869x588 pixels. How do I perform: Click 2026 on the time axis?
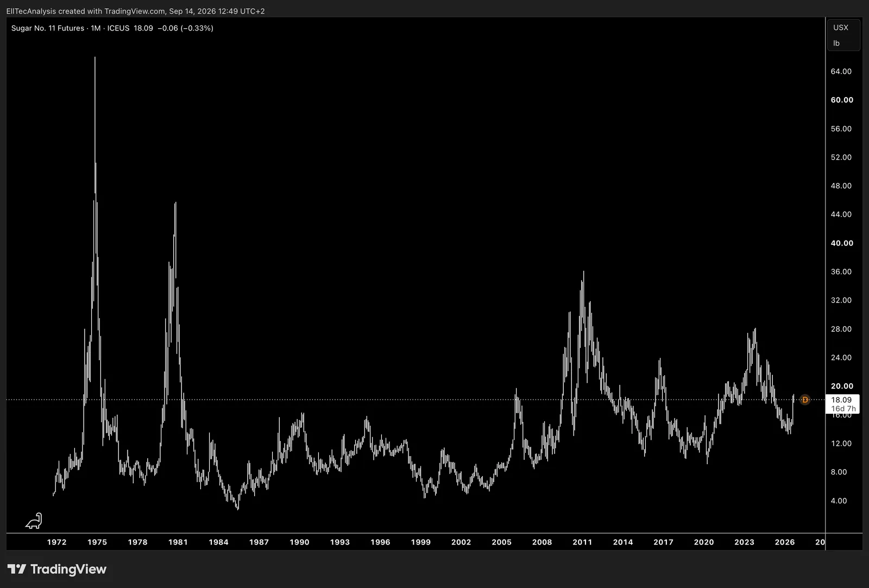tap(785, 542)
